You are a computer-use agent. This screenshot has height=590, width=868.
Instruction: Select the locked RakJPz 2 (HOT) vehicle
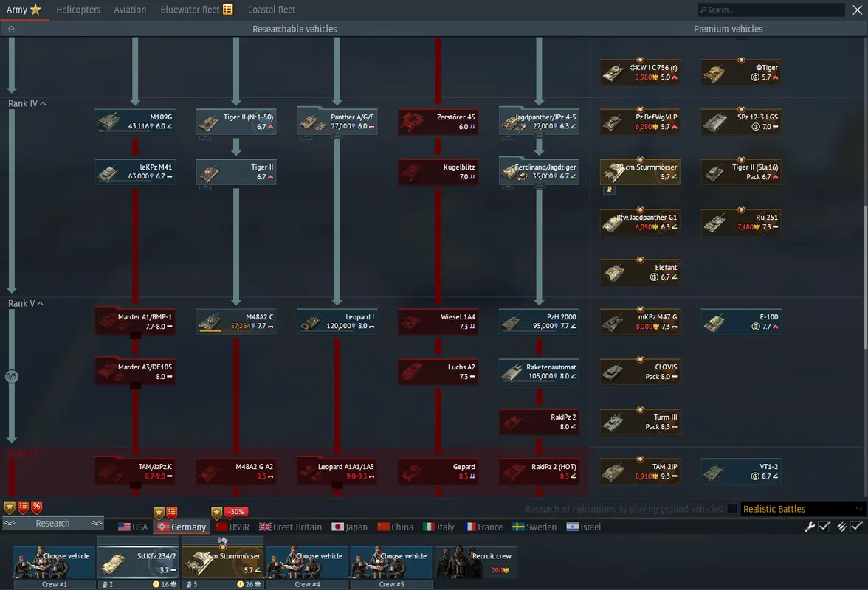click(x=539, y=471)
